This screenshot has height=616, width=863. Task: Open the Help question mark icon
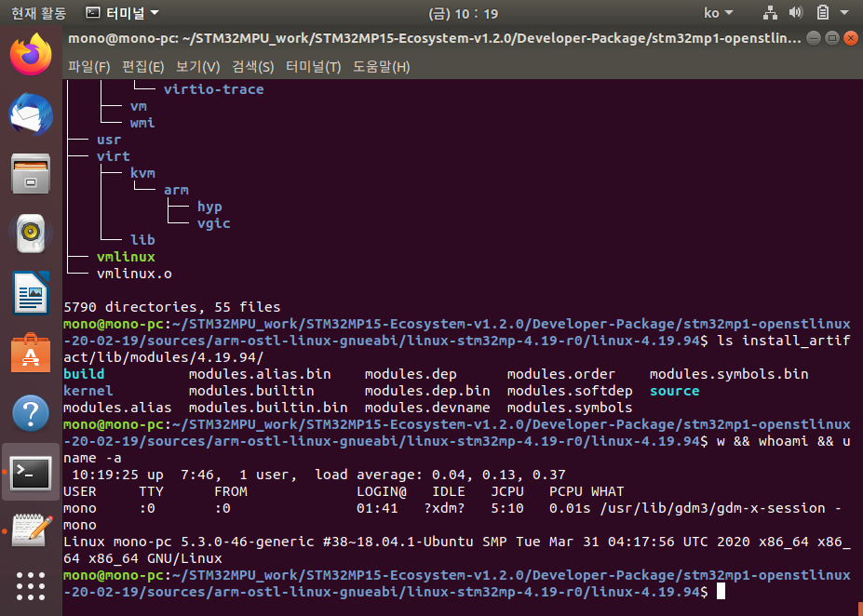[31, 412]
